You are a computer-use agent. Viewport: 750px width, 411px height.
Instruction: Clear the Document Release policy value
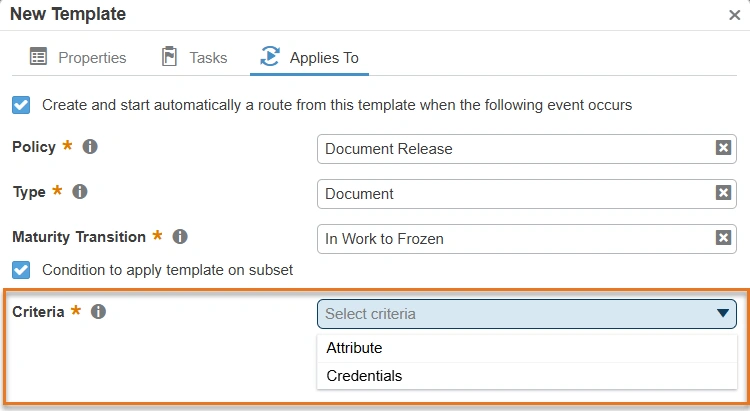point(723,148)
